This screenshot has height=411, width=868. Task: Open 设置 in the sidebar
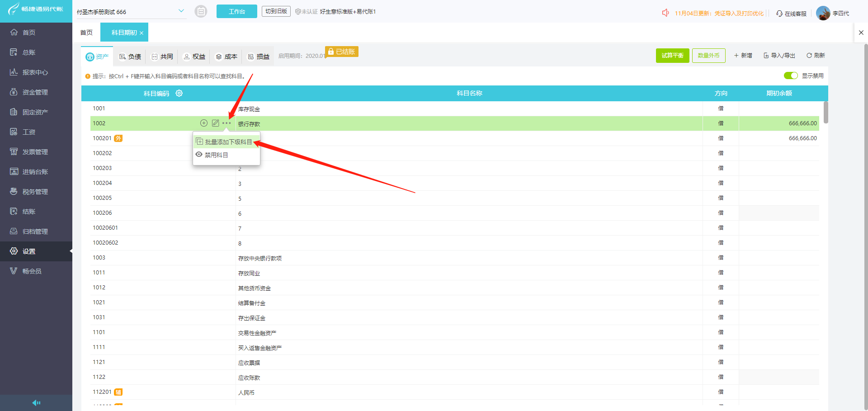tap(36, 251)
